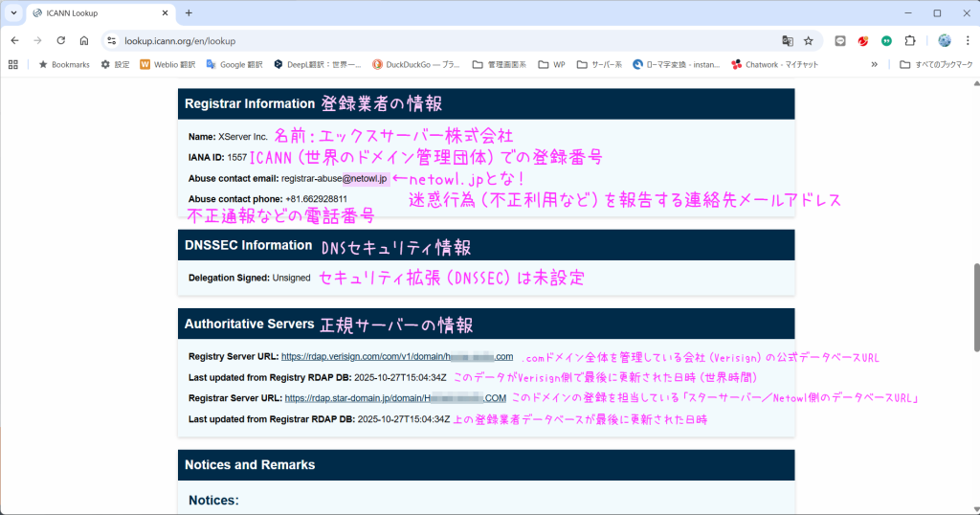Open the Chrome three-dot menu
This screenshot has height=515, width=980.
967,41
